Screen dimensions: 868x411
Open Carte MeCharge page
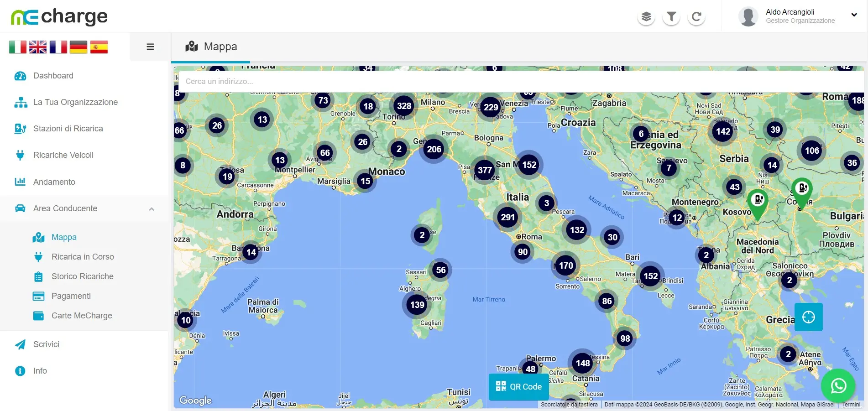point(82,316)
